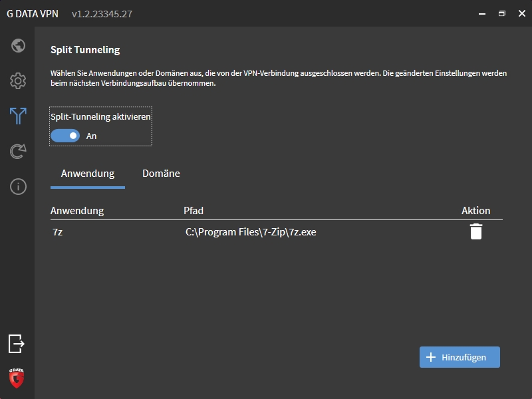
Task: Click the logout door-arrow icon
Action: click(x=17, y=343)
